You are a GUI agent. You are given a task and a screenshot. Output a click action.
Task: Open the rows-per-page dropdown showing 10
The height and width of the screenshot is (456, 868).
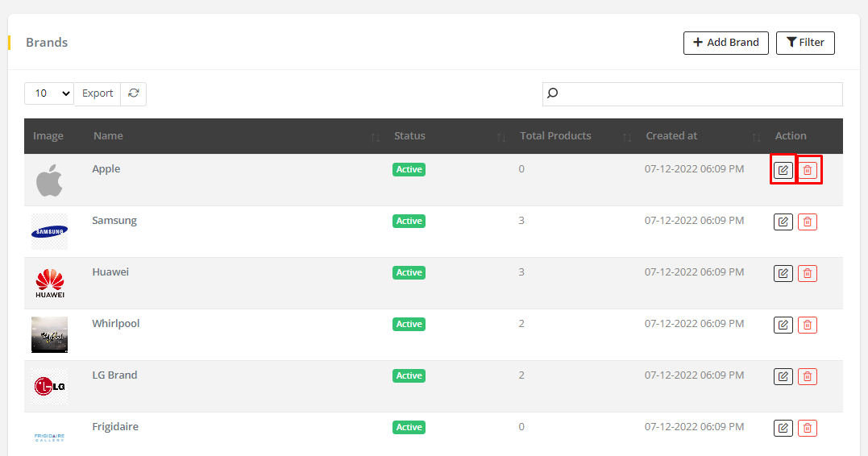pyautogui.click(x=48, y=93)
